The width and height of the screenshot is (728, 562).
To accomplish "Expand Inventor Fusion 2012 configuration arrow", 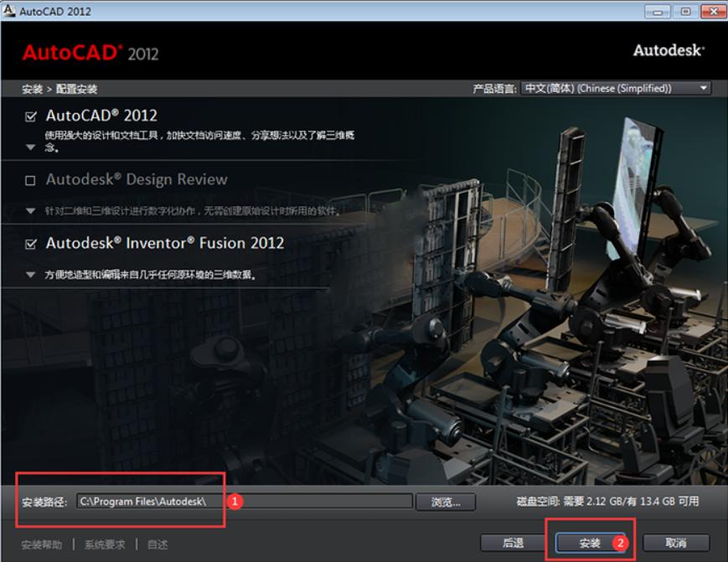I will [31, 275].
